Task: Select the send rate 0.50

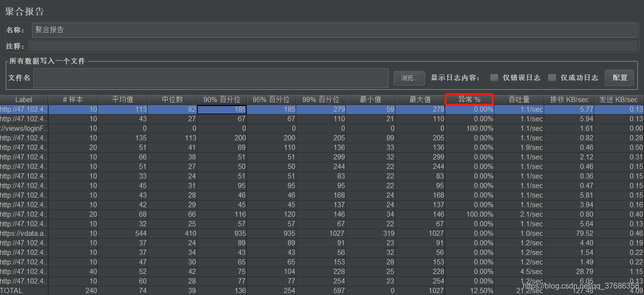Action: (636, 147)
